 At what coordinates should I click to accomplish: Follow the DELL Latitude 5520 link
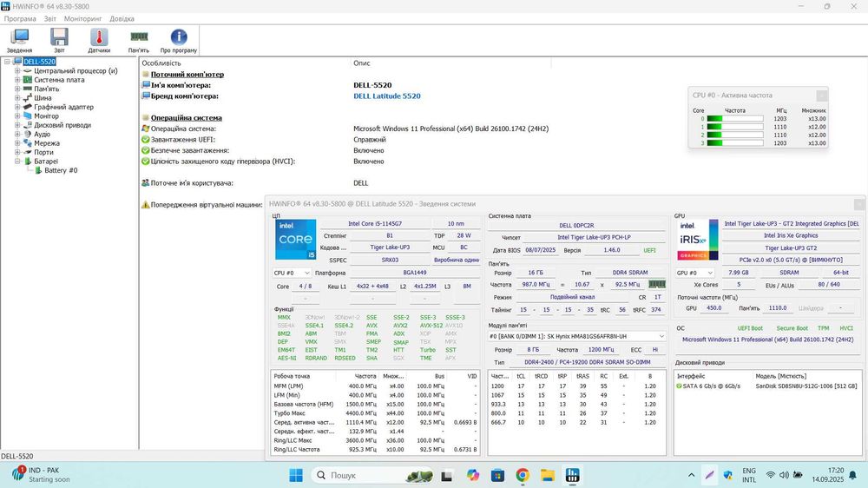(387, 96)
